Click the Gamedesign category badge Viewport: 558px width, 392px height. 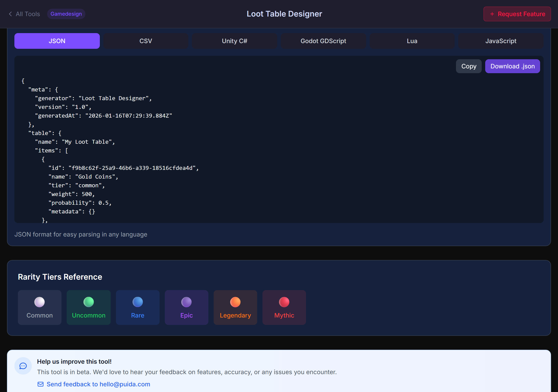(x=66, y=14)
